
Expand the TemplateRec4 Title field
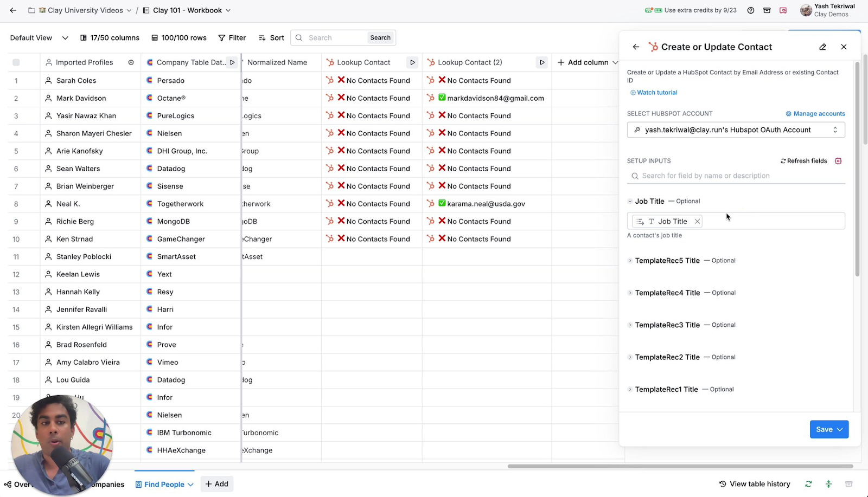(630, 293)
